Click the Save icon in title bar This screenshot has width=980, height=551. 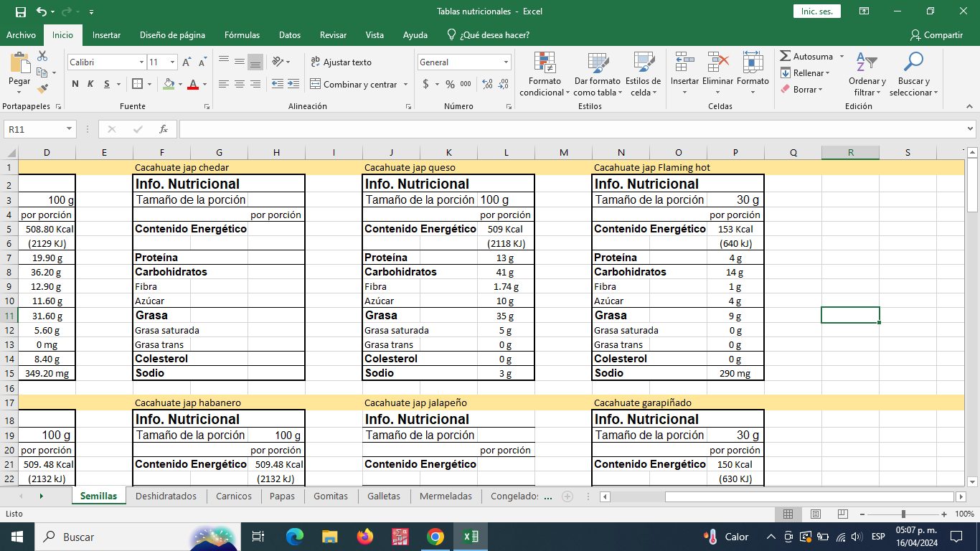(20, 11)
